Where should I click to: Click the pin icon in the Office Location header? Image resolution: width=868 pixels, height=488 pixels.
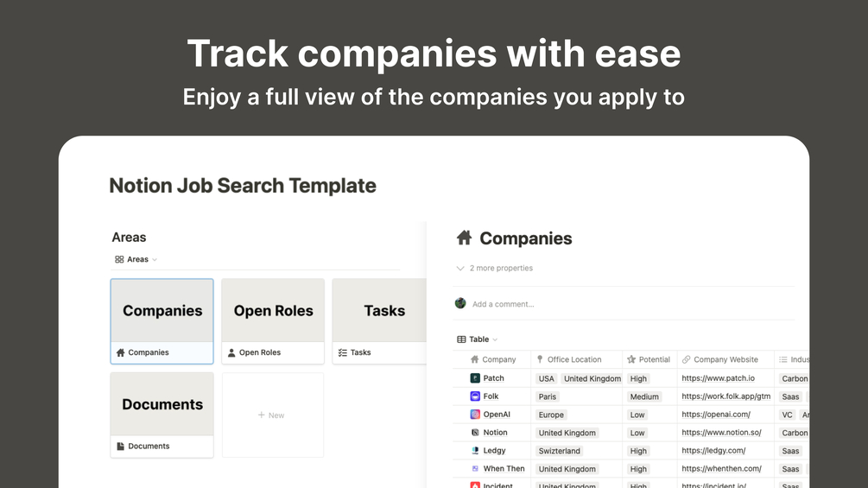[540, 359]
